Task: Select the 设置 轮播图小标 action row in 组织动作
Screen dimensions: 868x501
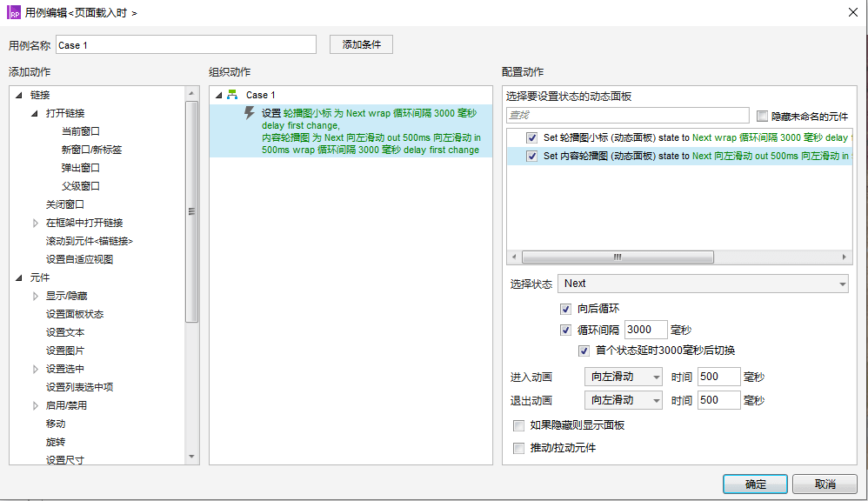Action: coord(351,131)
